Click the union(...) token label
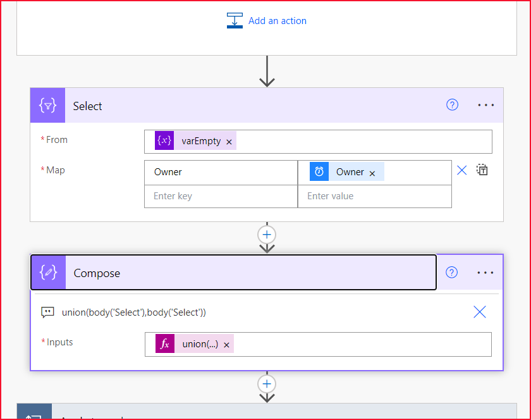Screen dimensions: 531x420 point(200,344)
